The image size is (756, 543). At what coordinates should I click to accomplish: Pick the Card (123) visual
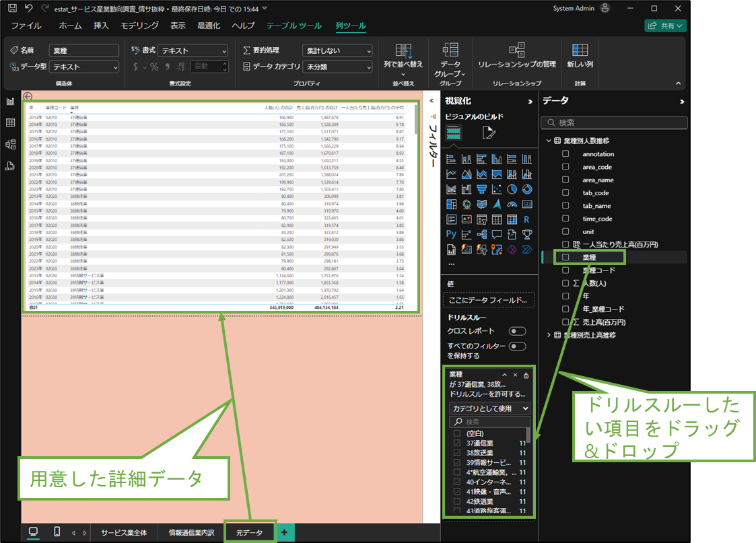(x=527, y=205)
